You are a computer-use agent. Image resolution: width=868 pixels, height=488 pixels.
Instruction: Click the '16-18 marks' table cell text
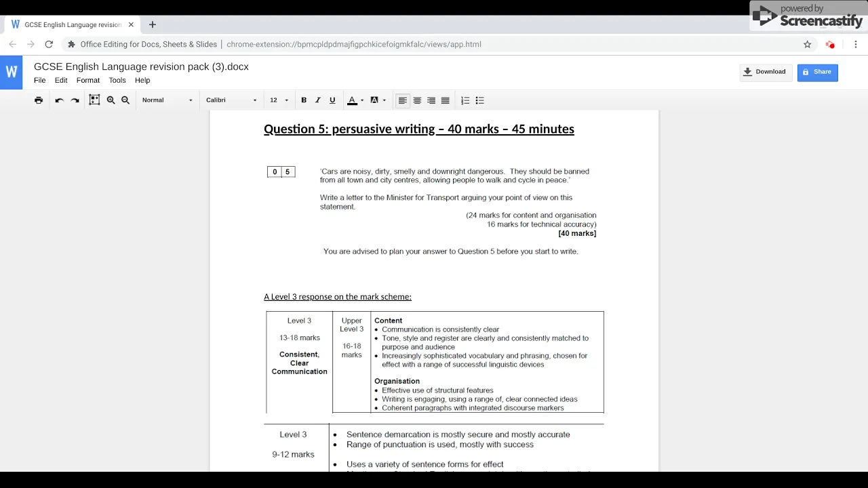(x=351, y=350)
